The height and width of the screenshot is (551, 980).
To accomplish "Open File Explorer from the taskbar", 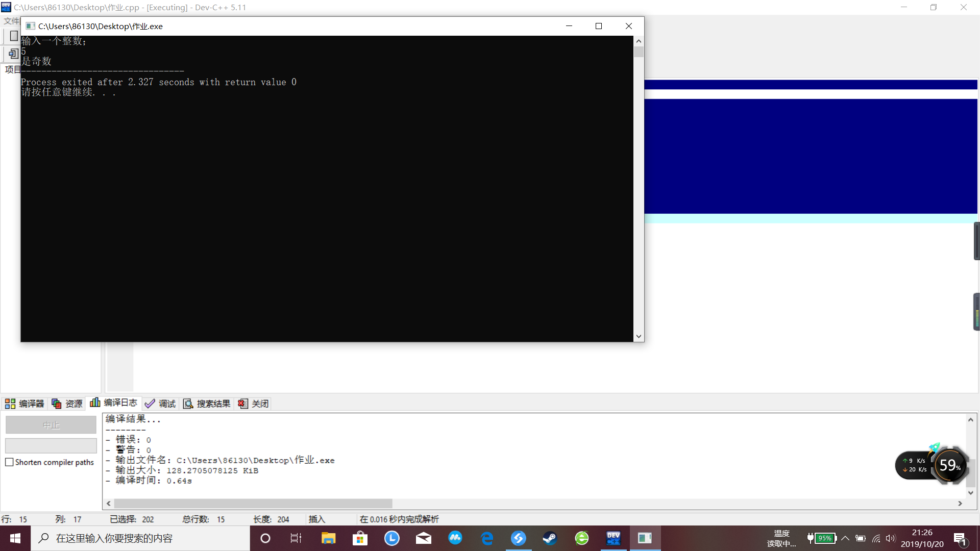I will point(328,538).
